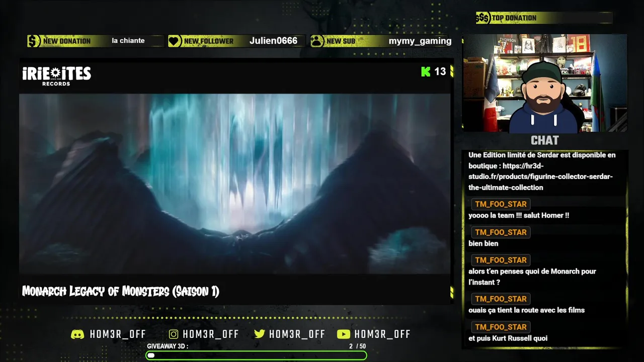Click TM_FOO_STAR badge above 'alors t'en penses quoi'
The height and width of the screenshot is (362, 644).
tap(501, 260)
